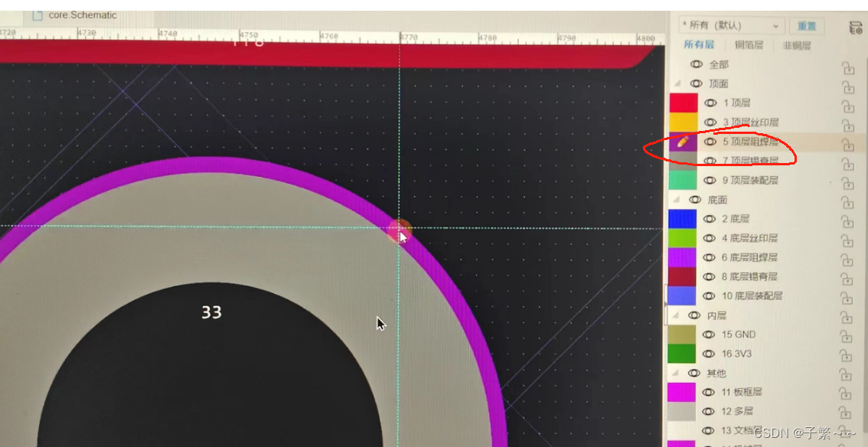The height and width of the screenshot is (447, 868).
Task: Hide the 5 顶层阻焊层 layer
Action: tap(710, 142)
